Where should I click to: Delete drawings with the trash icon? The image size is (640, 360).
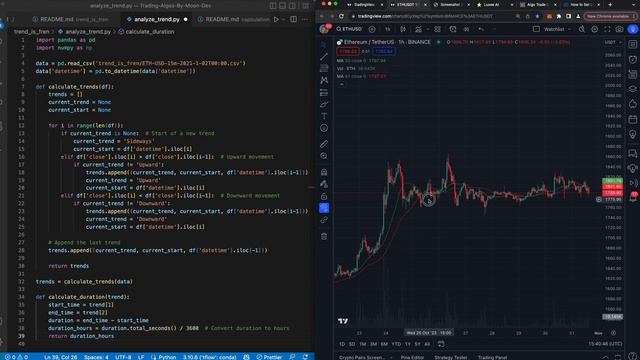[324, 236]
